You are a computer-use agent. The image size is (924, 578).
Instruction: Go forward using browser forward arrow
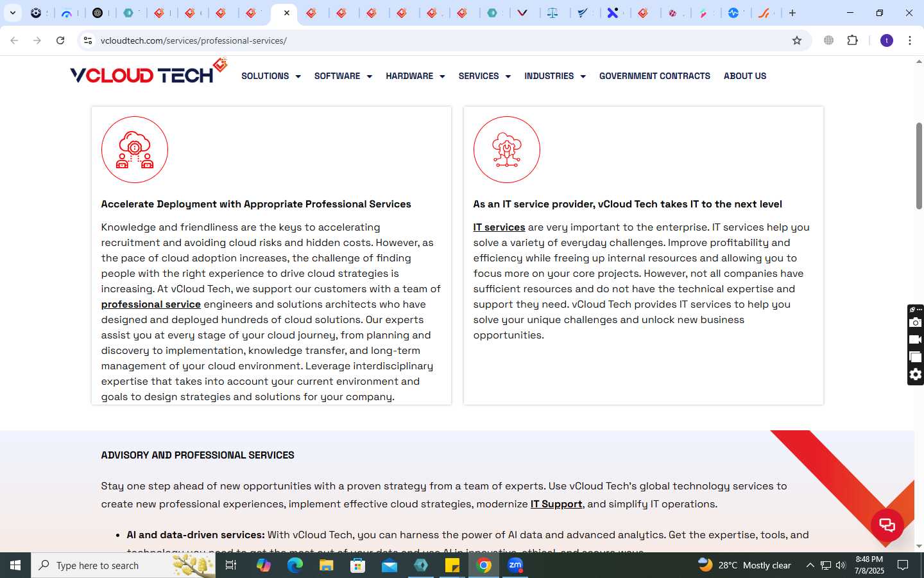pyautogui.click(x=37, y=40)
